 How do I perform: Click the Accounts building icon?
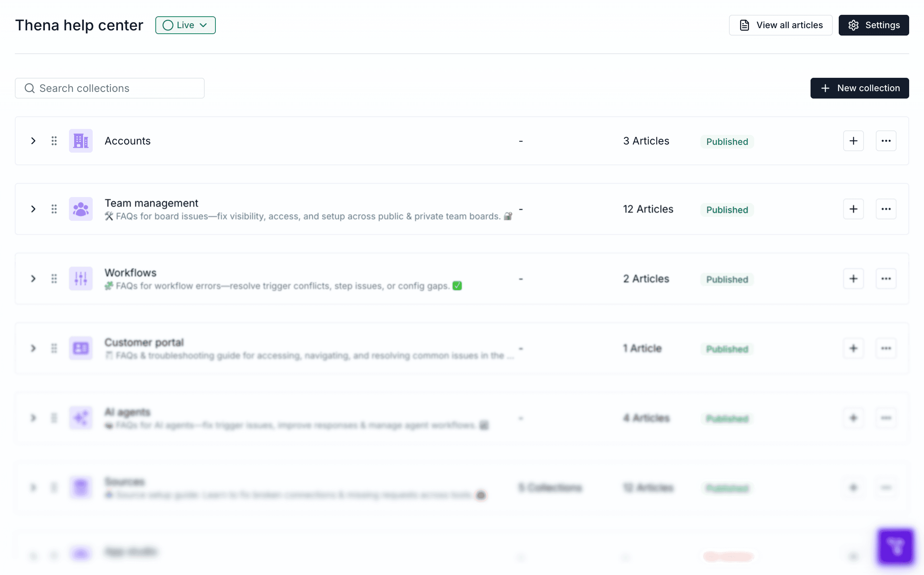click(81, 141)
